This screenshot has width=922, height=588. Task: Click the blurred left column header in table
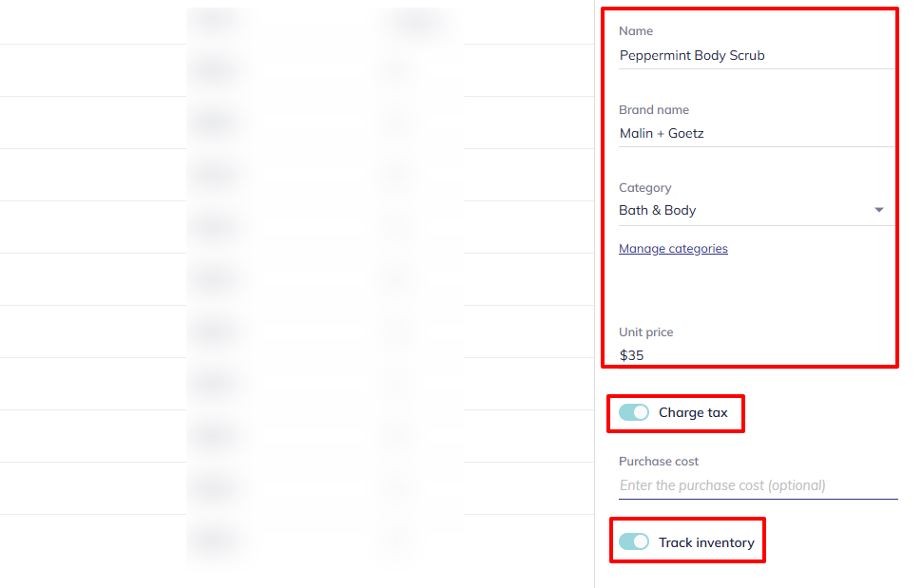(x=215, y=21)
